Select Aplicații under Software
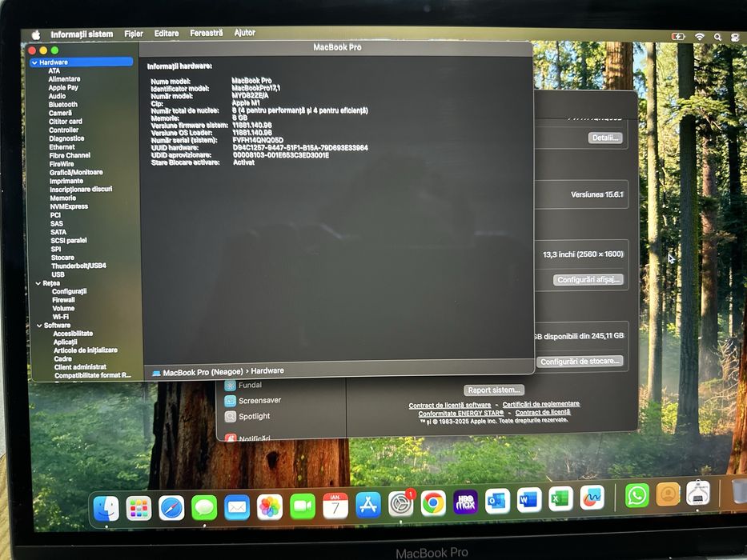Image resolution: width=747 pixels, height=560 pixels. [x=66, y=342]
